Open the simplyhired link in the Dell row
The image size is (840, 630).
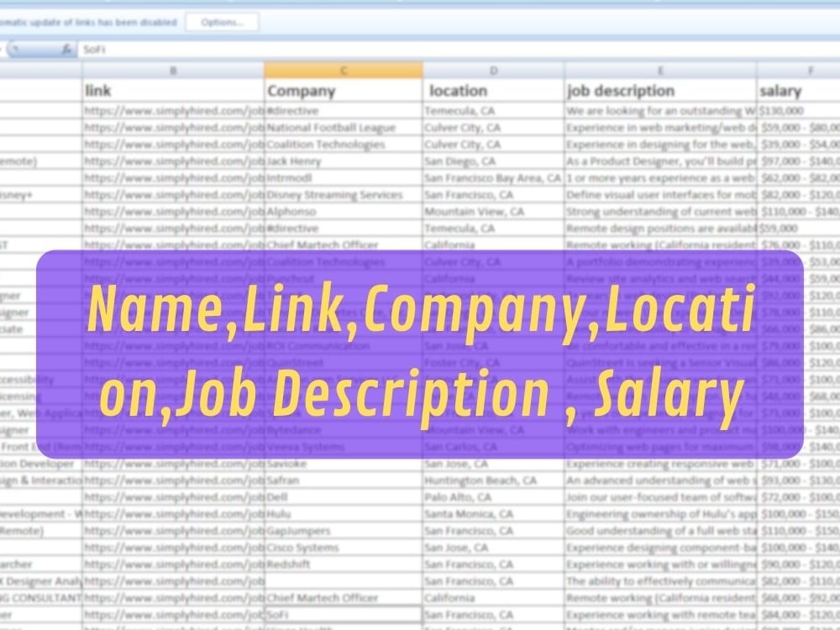(173, 497)
